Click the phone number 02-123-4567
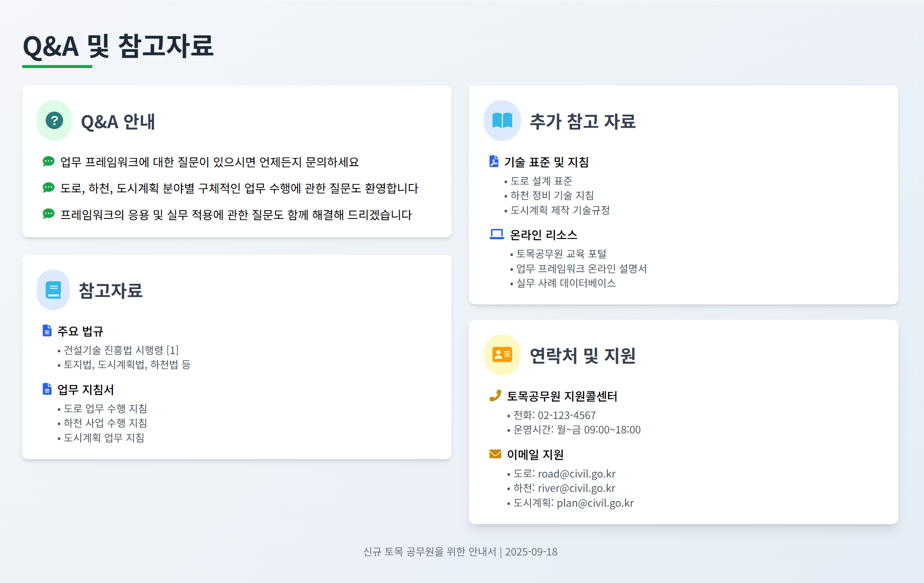 pyautogui.click(x=566, y=415)
